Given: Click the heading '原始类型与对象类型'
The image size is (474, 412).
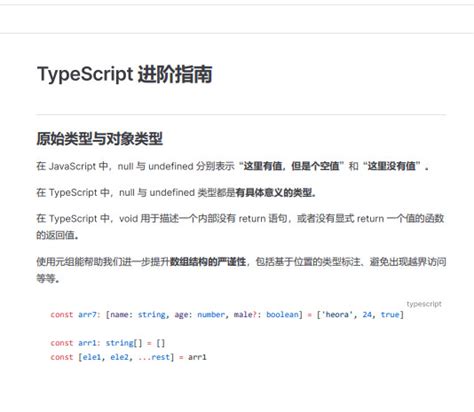Looking at the screenshot, I should pyautogui.click(x=99, y=139).
